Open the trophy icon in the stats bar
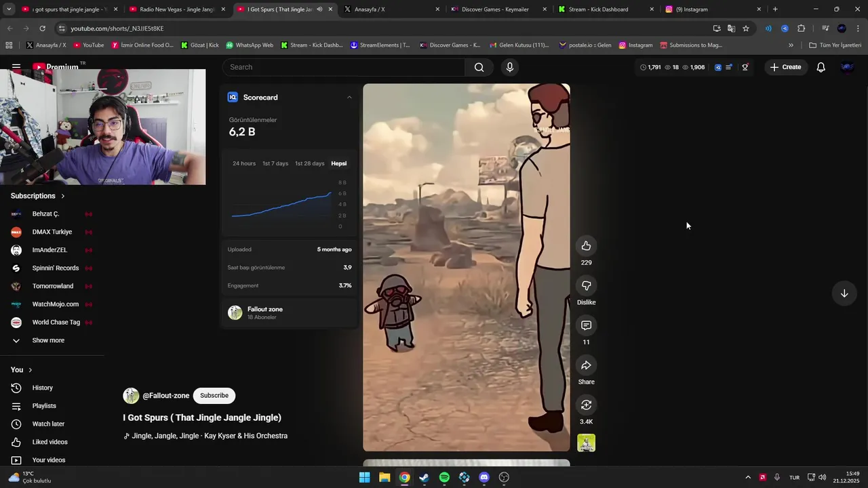The width and height of the screenshot is (868, 488). pyautogui.click(x=745, y=67)
